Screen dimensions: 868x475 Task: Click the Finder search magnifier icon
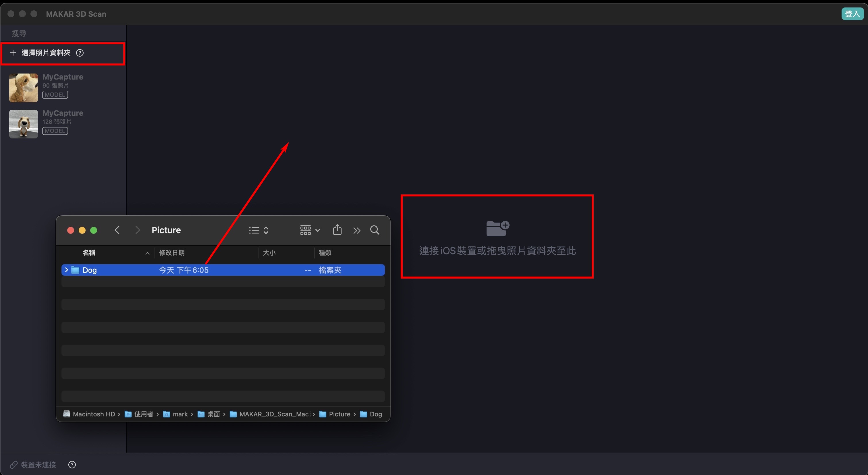375,230
